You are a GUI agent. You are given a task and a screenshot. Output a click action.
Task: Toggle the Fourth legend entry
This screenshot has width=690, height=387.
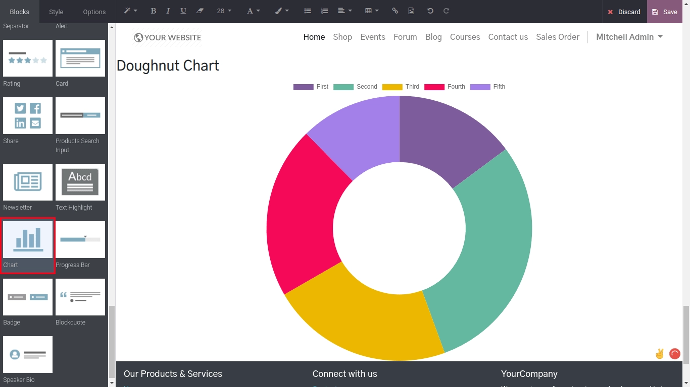tap(444, 87)
